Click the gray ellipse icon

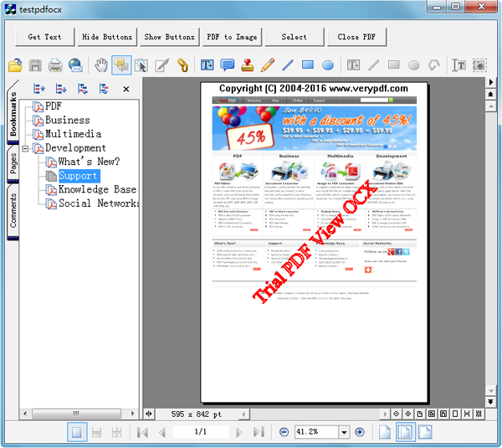(x=414, y=65)
